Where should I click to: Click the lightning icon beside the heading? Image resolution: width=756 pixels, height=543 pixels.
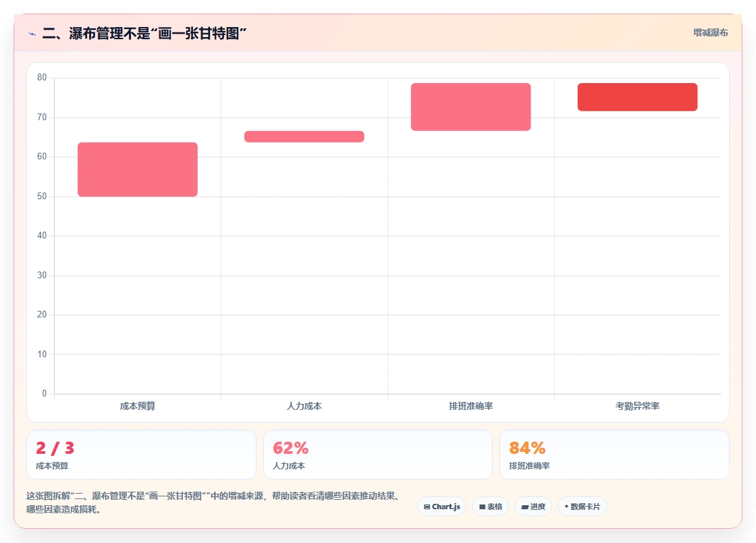pos(32,34)
